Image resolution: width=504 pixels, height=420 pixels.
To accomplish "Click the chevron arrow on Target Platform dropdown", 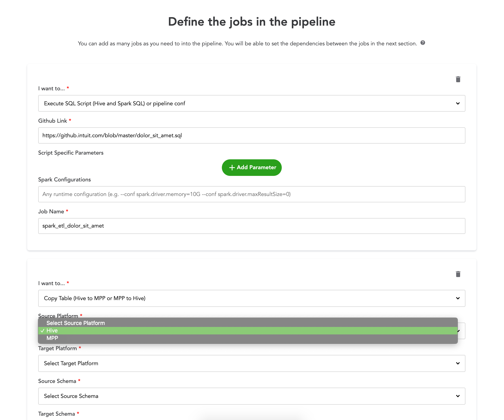I will [458, 363].
